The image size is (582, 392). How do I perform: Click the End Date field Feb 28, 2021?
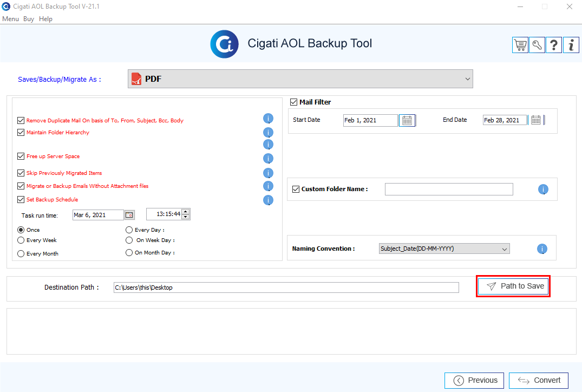[505, 120]
